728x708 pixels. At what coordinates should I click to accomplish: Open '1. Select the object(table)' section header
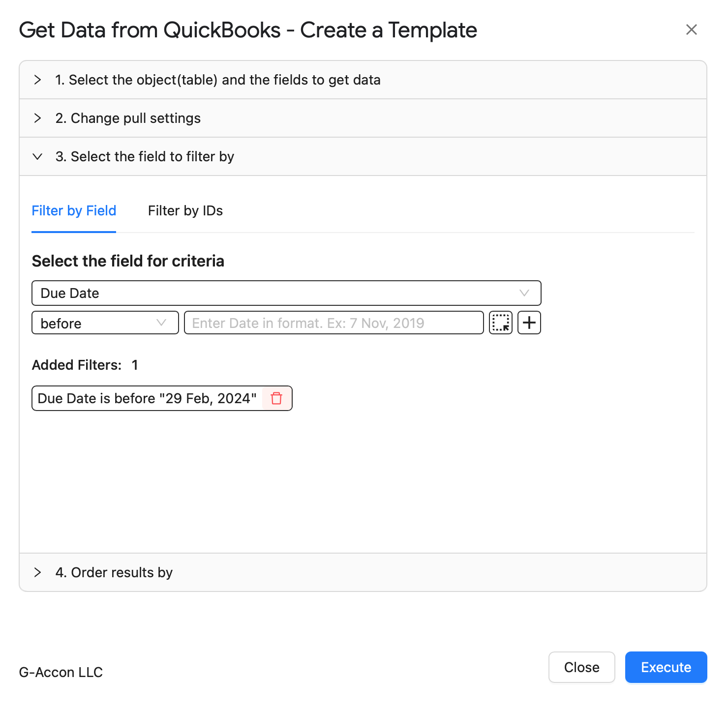coord(217,80)
